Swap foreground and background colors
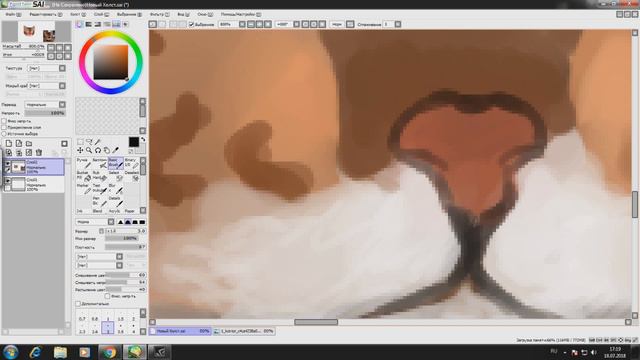 pos(143,140)
